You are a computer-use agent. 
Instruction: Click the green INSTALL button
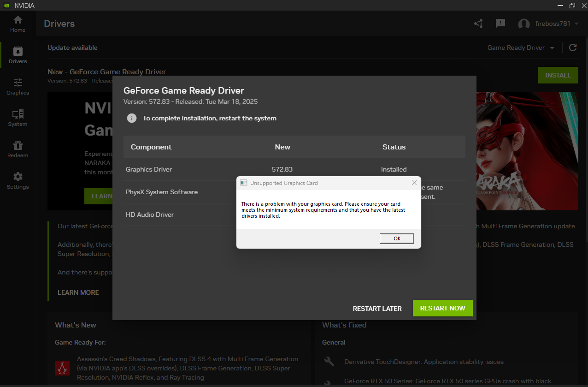[x=558, y=75]
